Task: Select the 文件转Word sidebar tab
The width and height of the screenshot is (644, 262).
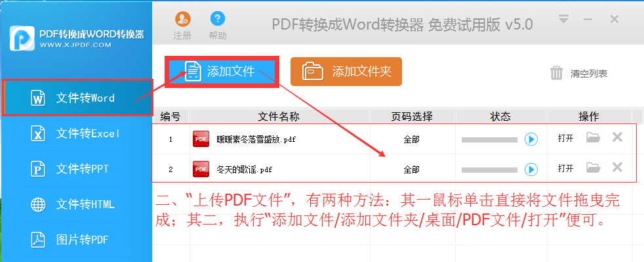Action: (x=78, y=98)
